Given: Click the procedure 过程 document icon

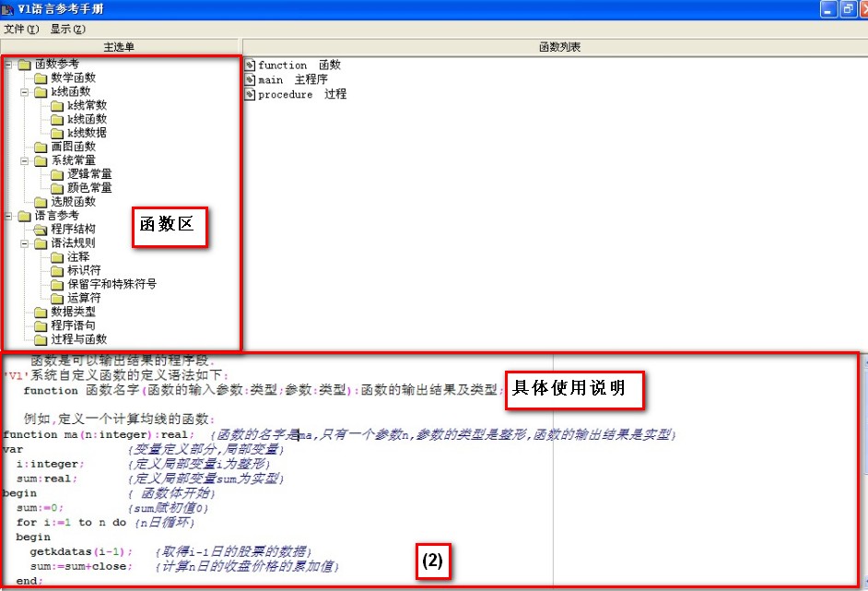Looking at the screenshot, I should pos(250,94).
